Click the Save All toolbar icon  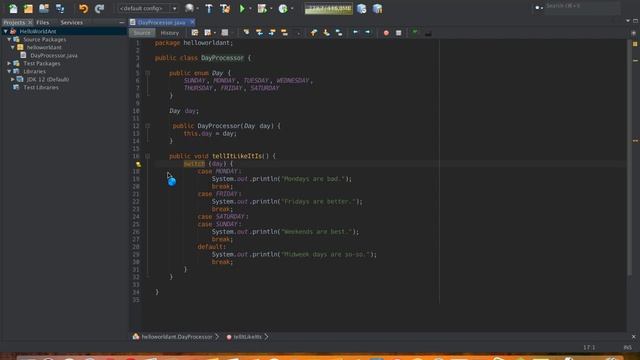pyautogui.click(x=60, y=8)
